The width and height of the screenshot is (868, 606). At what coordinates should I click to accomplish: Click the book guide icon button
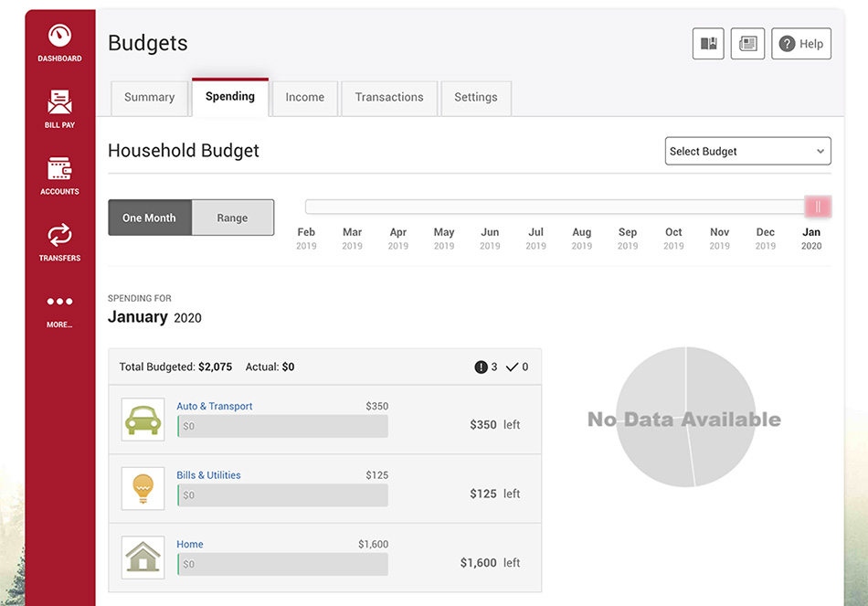pyautogui.click(x=708, y=43)
